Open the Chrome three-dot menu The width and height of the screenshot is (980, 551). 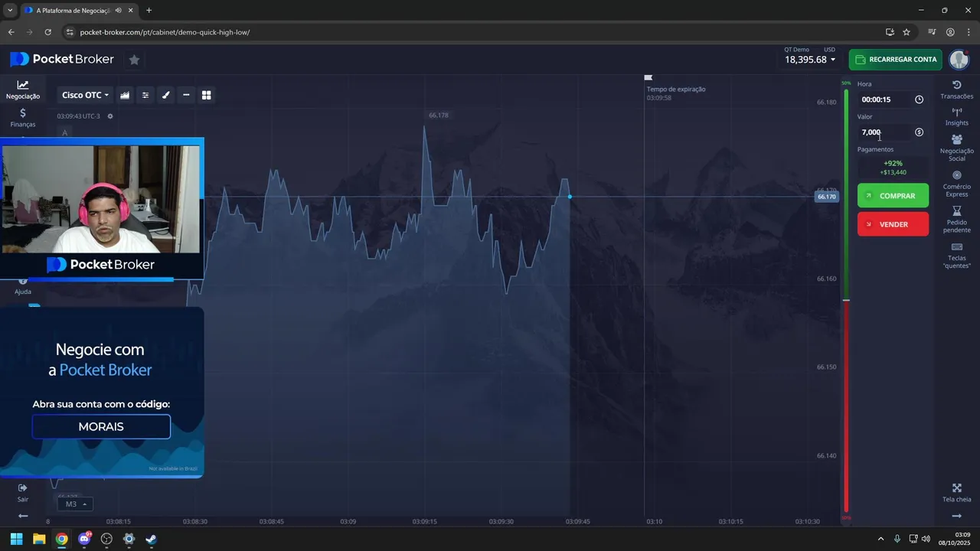click(969, 32)
